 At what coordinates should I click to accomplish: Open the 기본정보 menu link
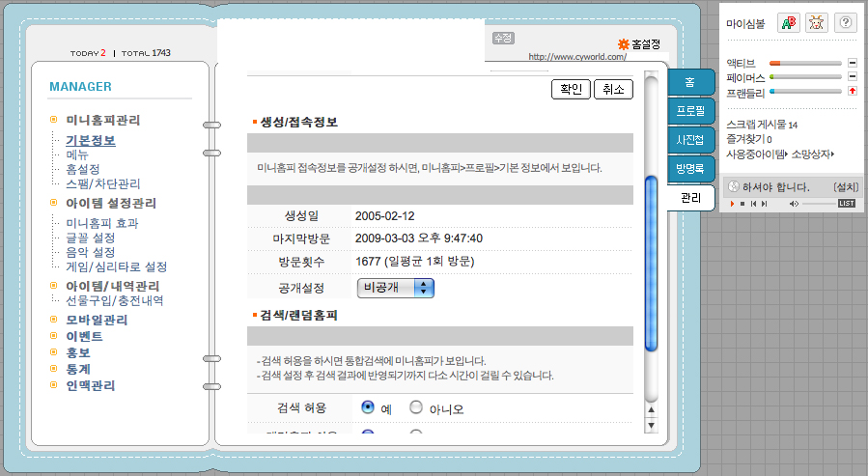(x=91, y=141)
